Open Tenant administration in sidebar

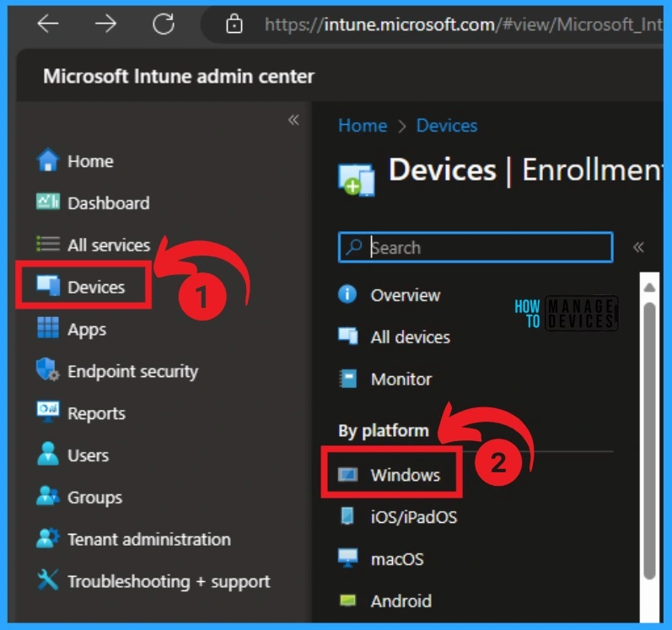149,539
